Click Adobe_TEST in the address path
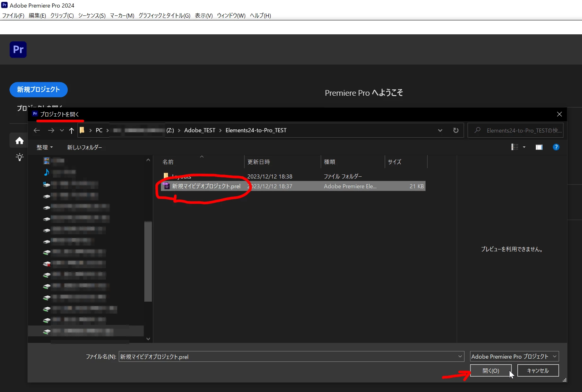The height and width of the screenshot is (392, 582). pyautogui.click(x=200, y=130)
